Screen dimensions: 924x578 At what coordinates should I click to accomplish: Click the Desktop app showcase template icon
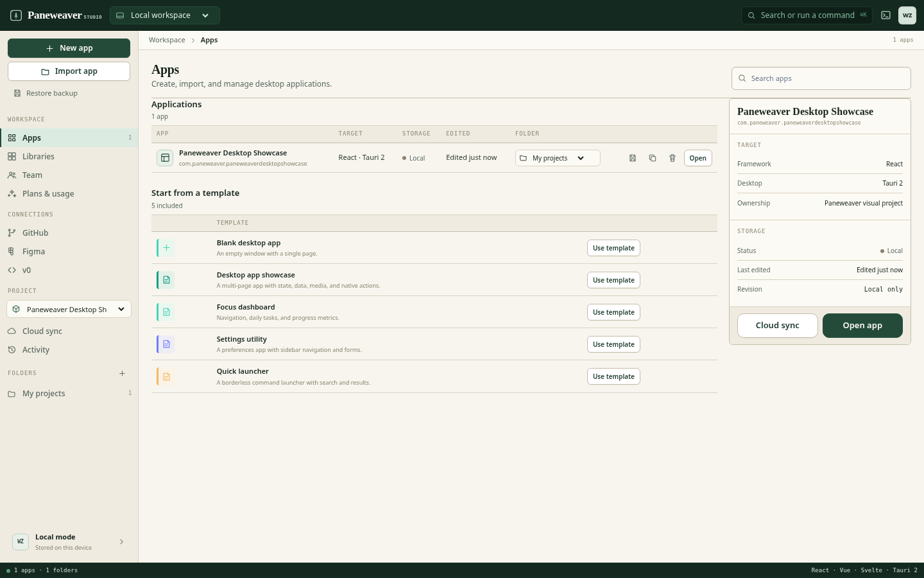click(x=166, y=279)
